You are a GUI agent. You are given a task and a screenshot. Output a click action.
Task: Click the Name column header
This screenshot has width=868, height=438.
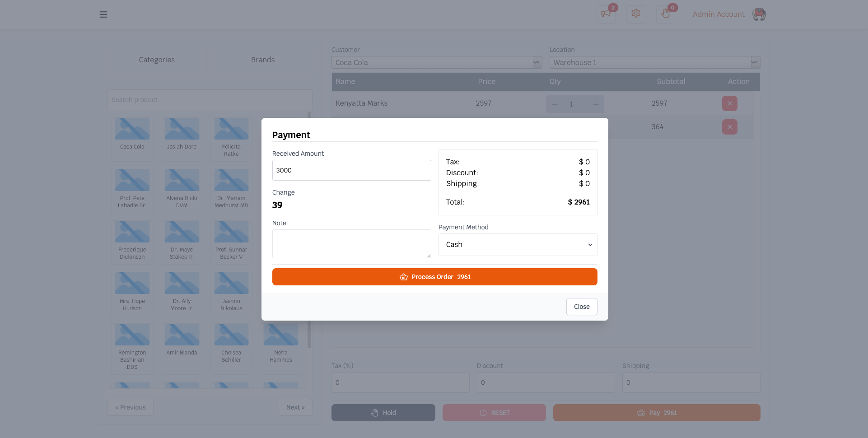pyautogui.click(x=345, y=82)
